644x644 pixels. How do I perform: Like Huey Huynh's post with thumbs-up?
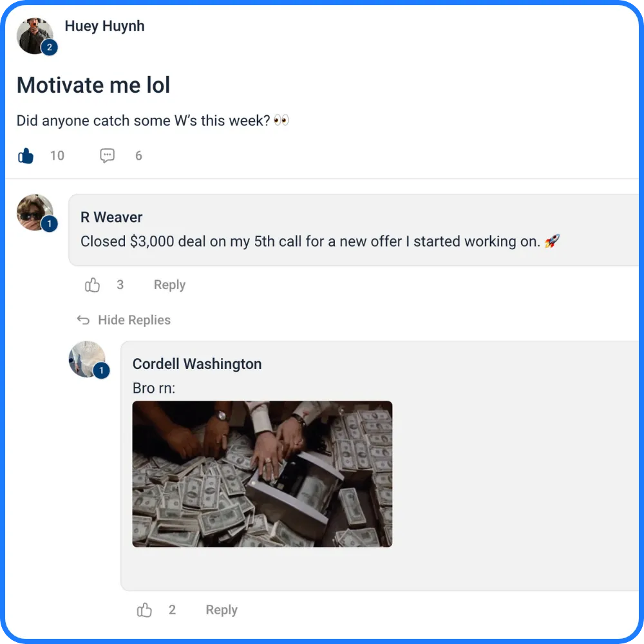(26, 156)
